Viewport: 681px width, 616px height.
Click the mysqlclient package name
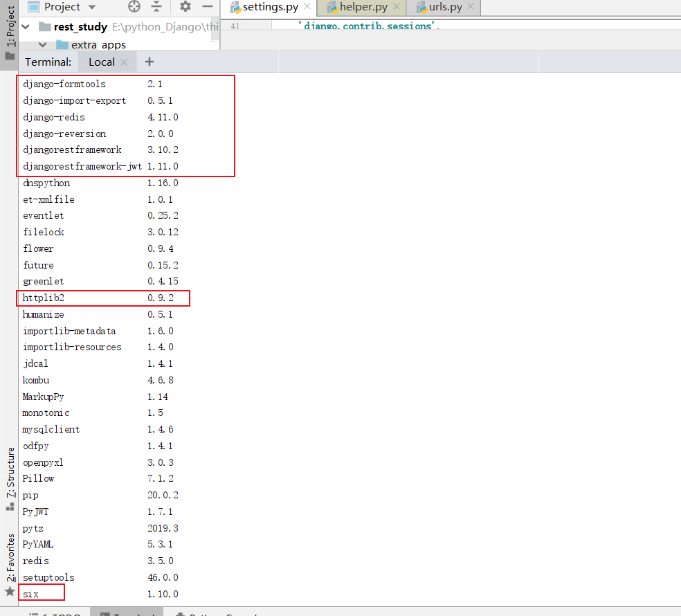click(51, 429)
